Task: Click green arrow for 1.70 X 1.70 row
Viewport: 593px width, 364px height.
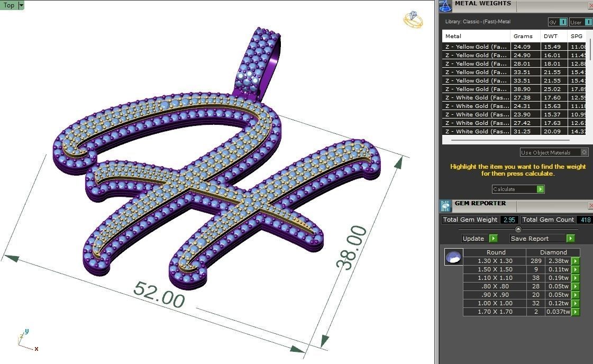Action: [575, 312]
